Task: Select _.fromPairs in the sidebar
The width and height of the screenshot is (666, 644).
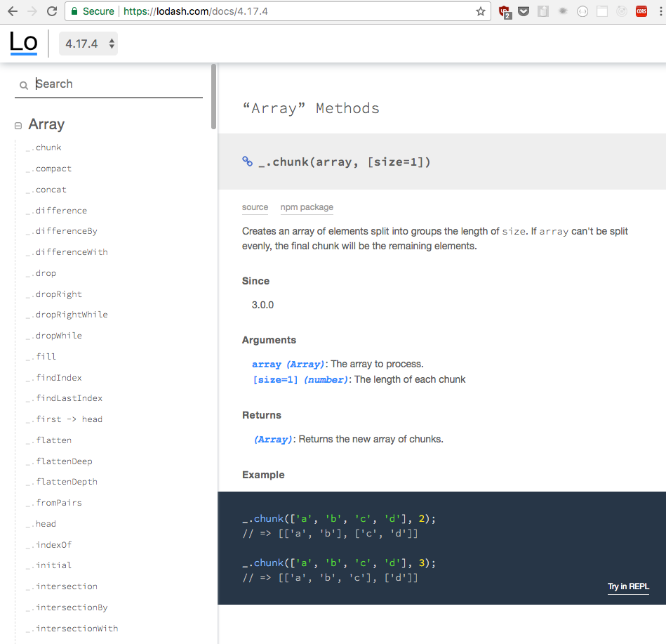Action: pos(53,503)
